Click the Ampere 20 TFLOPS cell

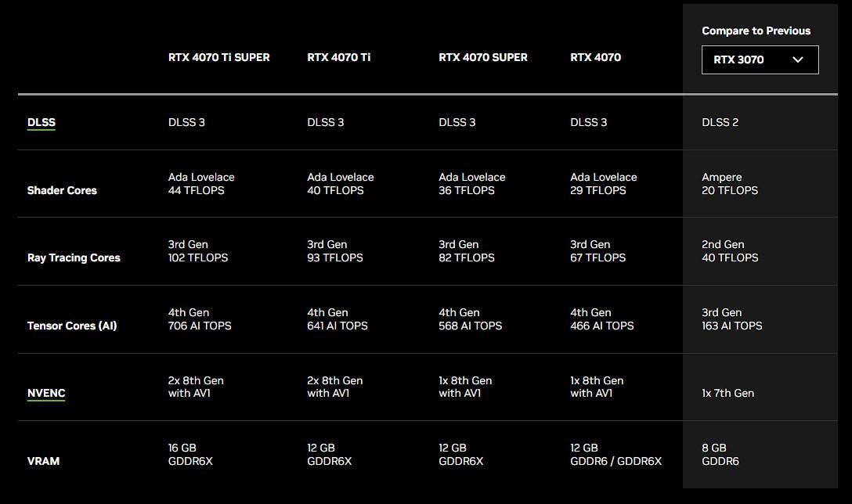coord(729,184)
